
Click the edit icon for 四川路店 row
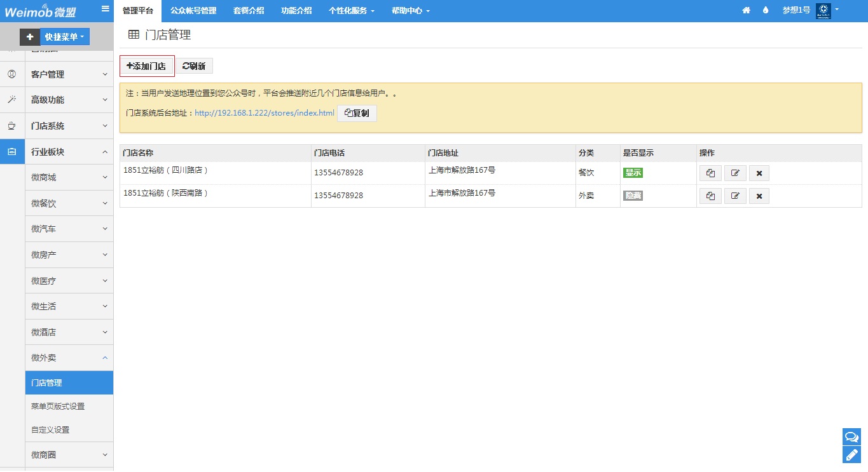(735, 173)
